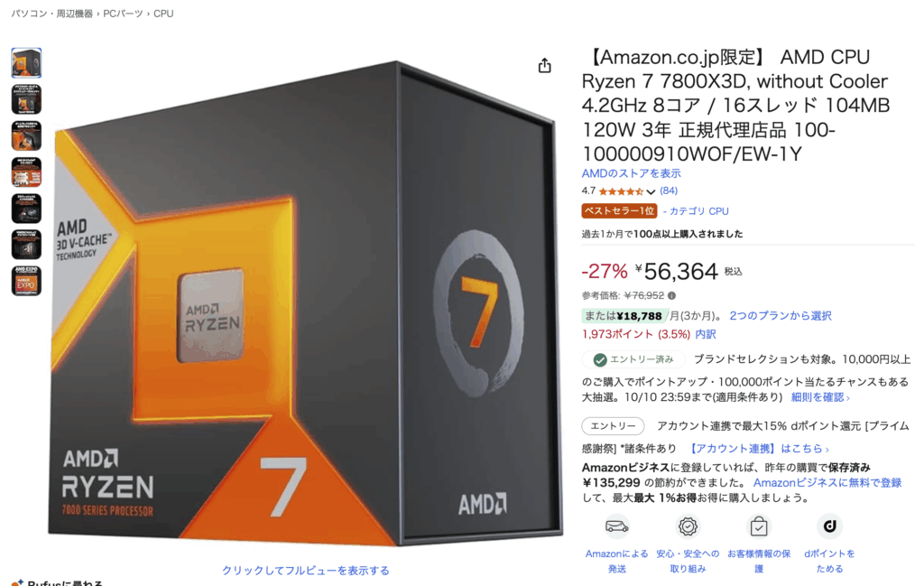Select the first product thumbnail image

tap(26, 63)
